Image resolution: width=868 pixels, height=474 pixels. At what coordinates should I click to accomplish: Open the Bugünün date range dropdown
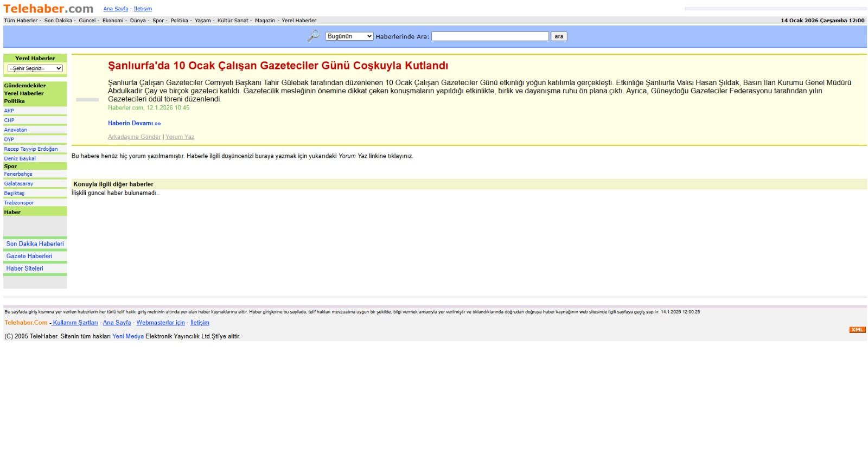pyautogui.click(x=349, y=36)
